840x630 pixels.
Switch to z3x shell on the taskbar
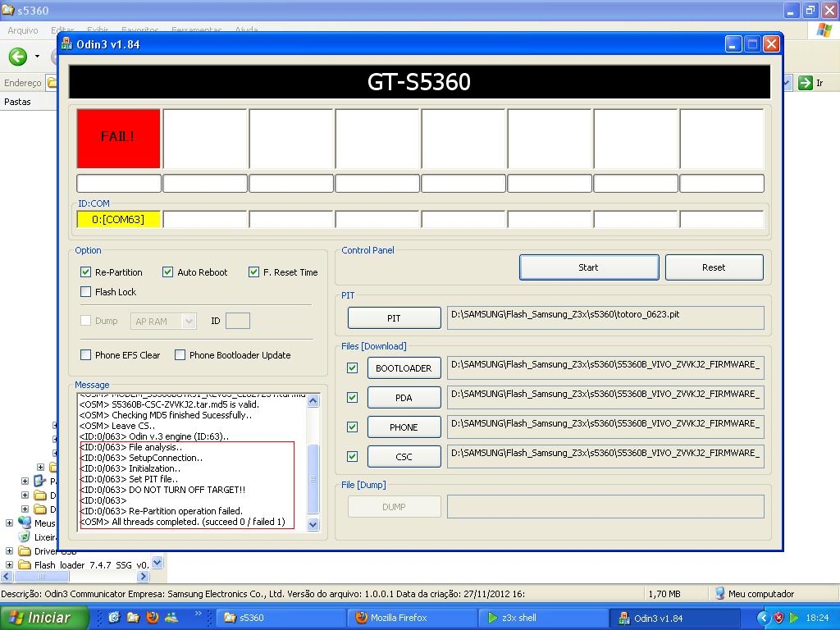coord(544,618)
